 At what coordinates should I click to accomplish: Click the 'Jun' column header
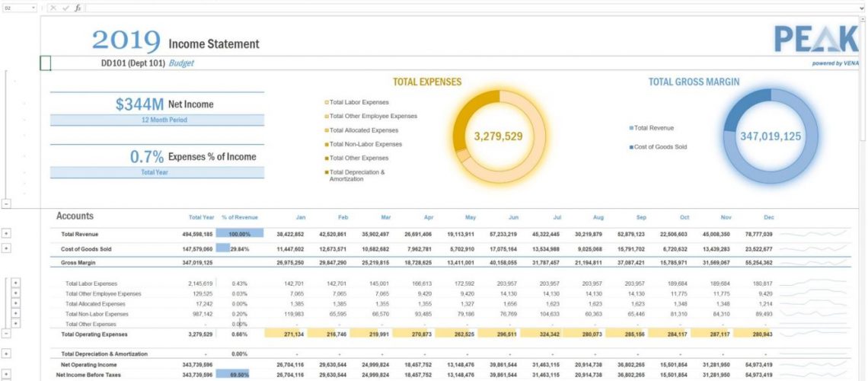[513, 218]
